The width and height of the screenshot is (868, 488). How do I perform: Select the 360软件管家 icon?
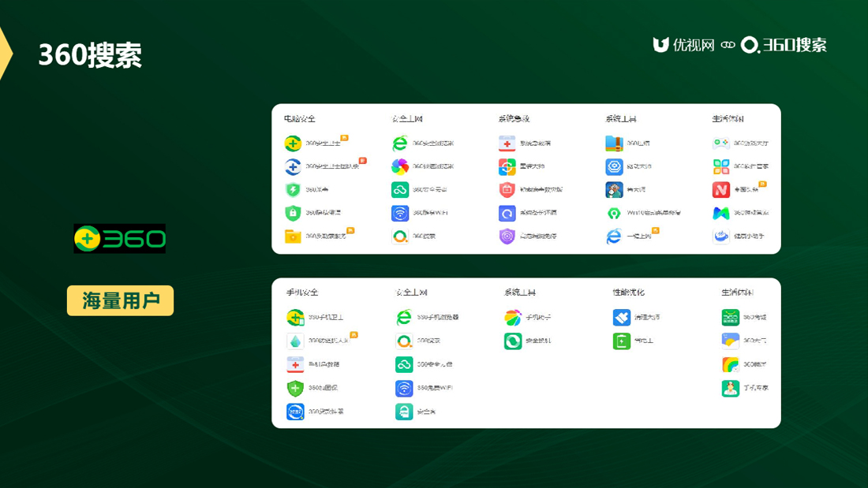[721, 166]
